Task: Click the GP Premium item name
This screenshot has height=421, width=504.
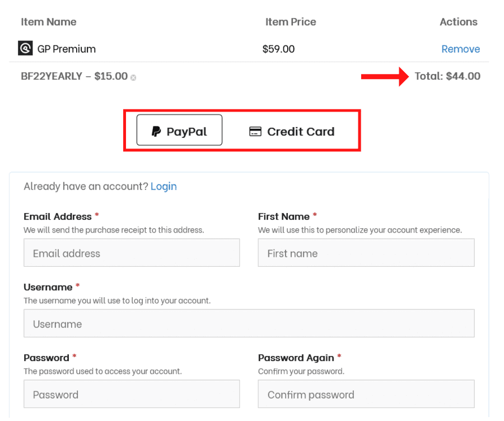Action: tap(67, 49)
